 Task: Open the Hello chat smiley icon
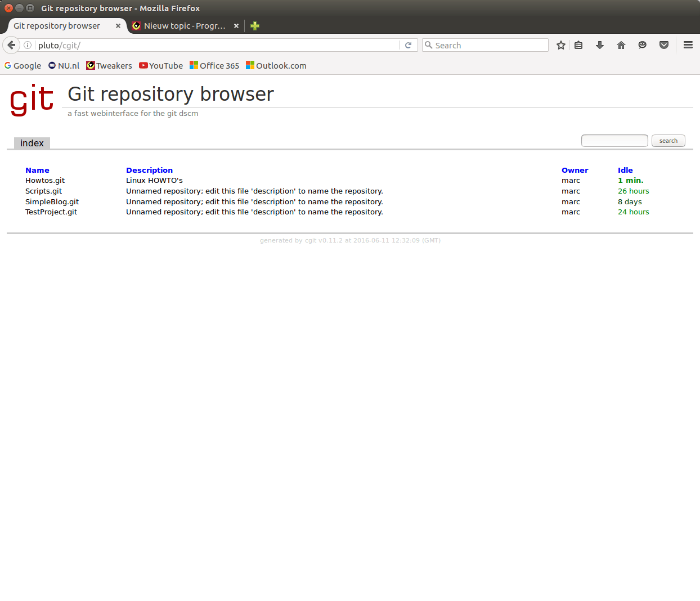point(643,45)
